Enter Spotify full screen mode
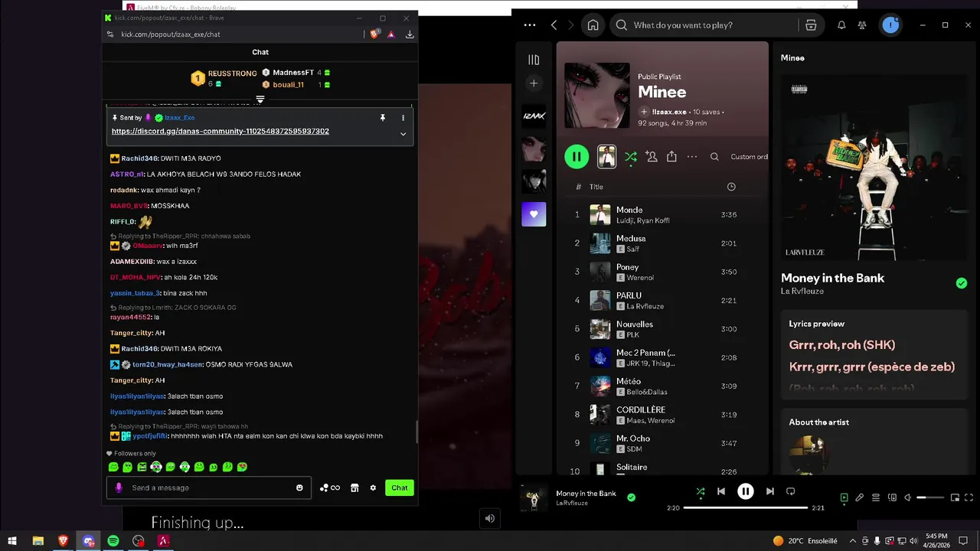The width and height of the screenshot is (980, 551). 969,497
